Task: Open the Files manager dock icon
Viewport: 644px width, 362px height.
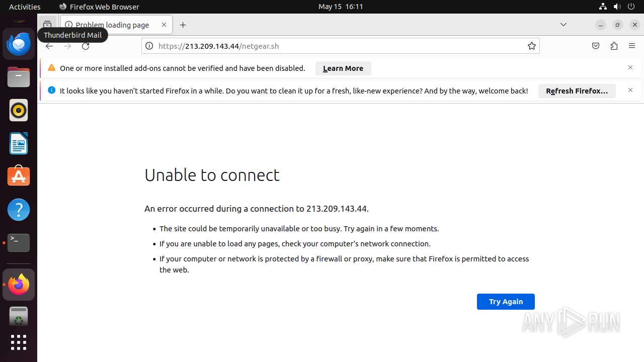Action: [x=19, y=77]
